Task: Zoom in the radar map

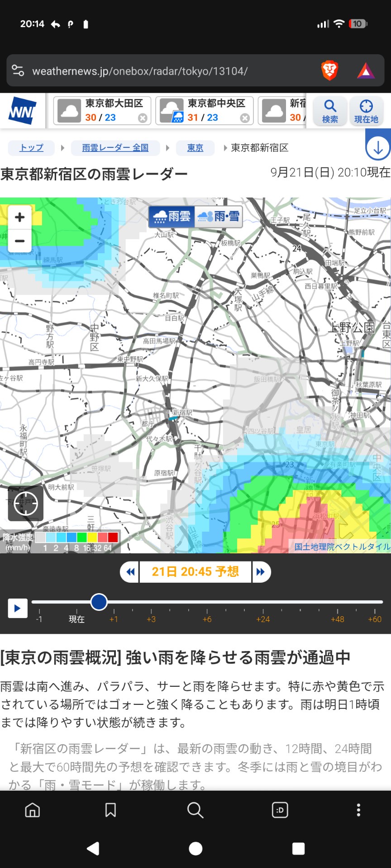Action: point(20,217)
